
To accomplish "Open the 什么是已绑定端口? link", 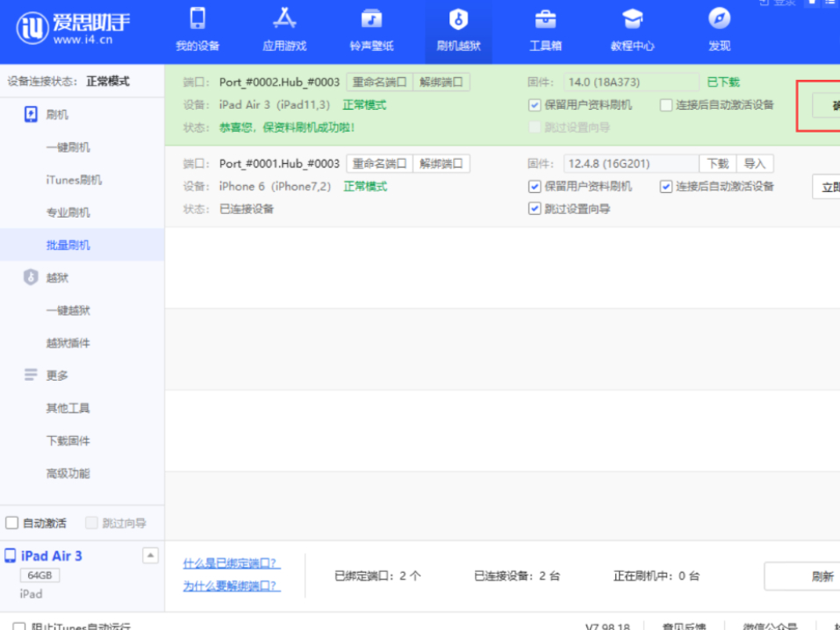I will (232, 563).
